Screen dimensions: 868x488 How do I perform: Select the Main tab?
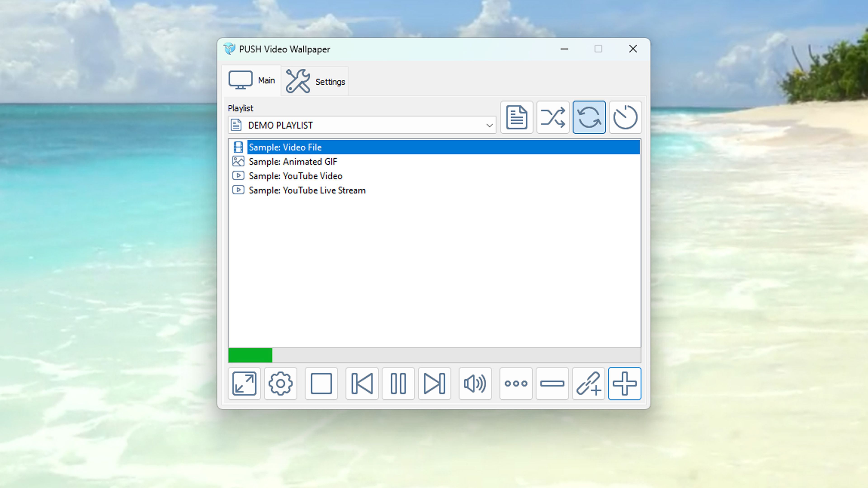pos(251,80)
